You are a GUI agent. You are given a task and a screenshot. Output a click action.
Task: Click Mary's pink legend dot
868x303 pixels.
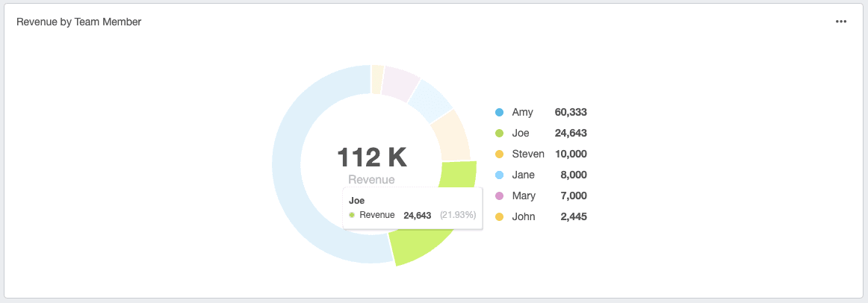[x=499, y=196]
